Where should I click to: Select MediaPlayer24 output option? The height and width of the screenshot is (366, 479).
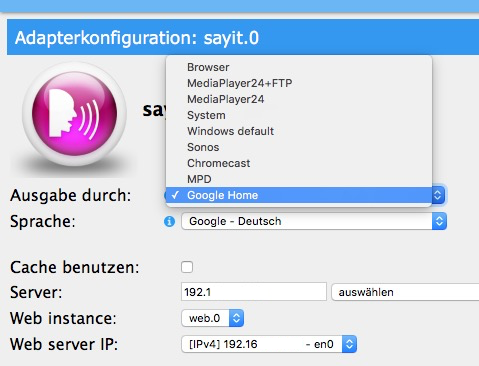tap(299, 99)
